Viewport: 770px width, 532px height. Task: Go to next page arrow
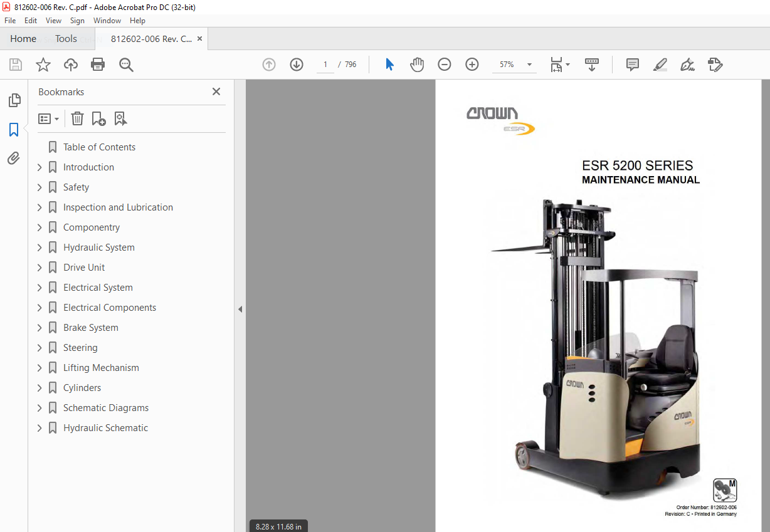(x=297, y=65)
